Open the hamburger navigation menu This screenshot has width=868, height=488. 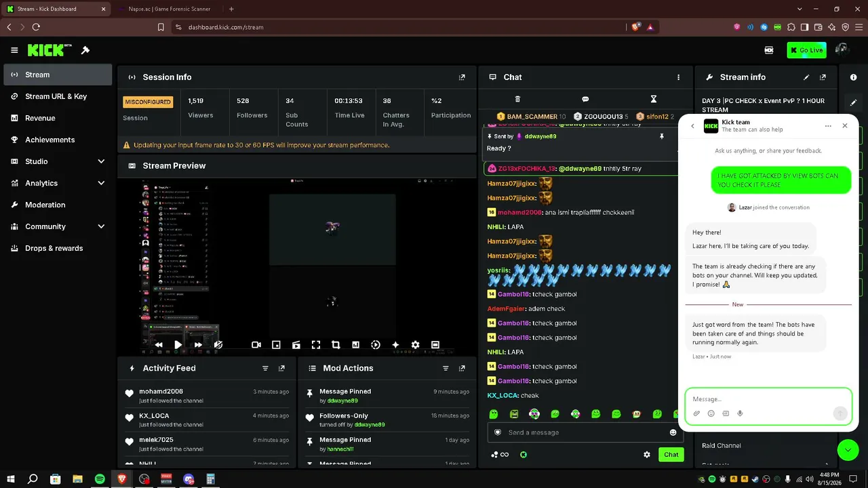tap(14, 50)
